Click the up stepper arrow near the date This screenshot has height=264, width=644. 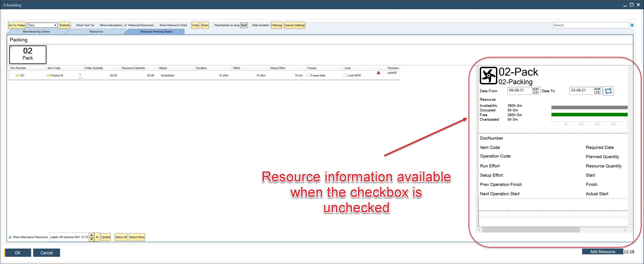(91, 235)
